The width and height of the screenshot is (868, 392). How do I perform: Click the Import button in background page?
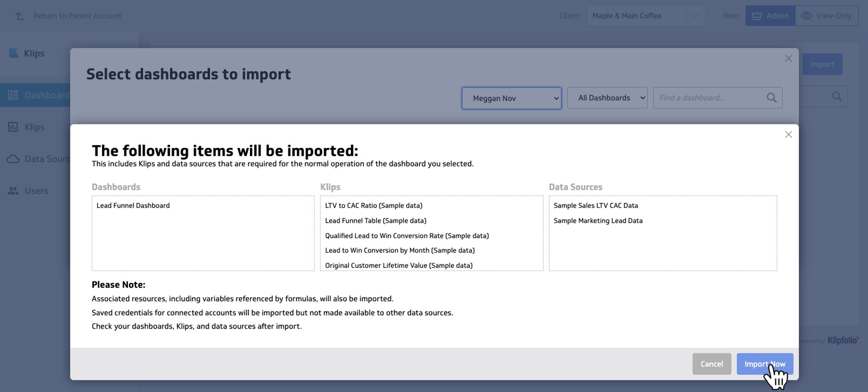[x=822, y=64]
